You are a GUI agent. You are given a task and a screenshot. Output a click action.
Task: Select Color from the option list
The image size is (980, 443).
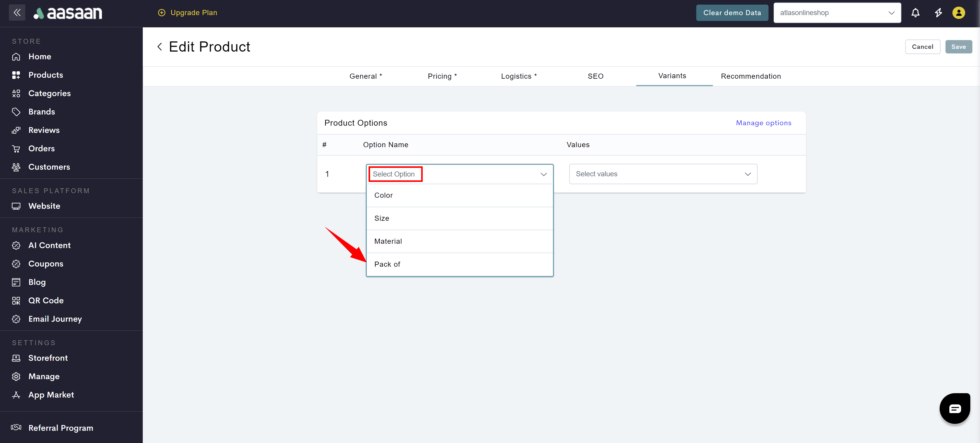(x=383, y=195)
